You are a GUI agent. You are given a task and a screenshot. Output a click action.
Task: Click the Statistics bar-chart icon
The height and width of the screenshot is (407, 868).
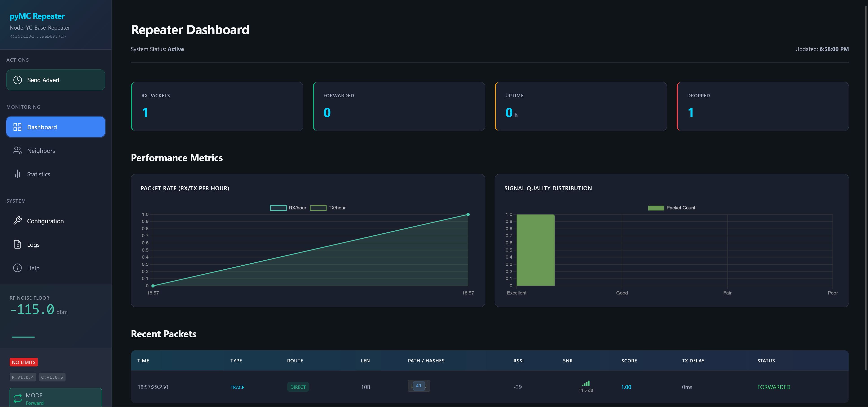point(18,174)
